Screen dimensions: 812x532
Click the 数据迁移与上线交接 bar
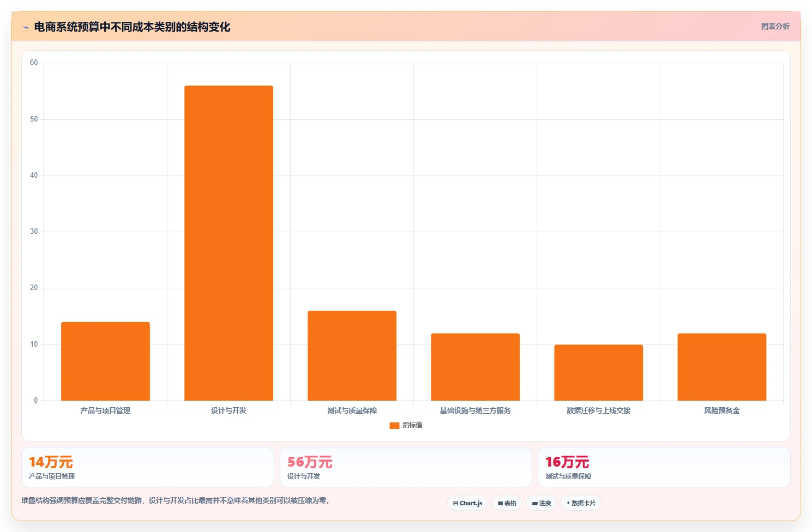point(598,373)
